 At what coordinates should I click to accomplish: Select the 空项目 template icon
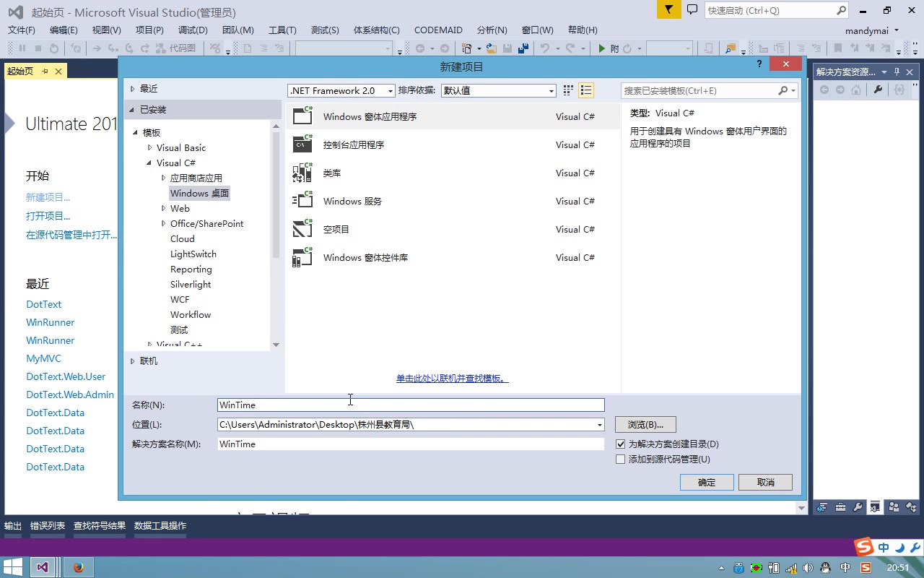pyautogui.click(x=302, y=228)
